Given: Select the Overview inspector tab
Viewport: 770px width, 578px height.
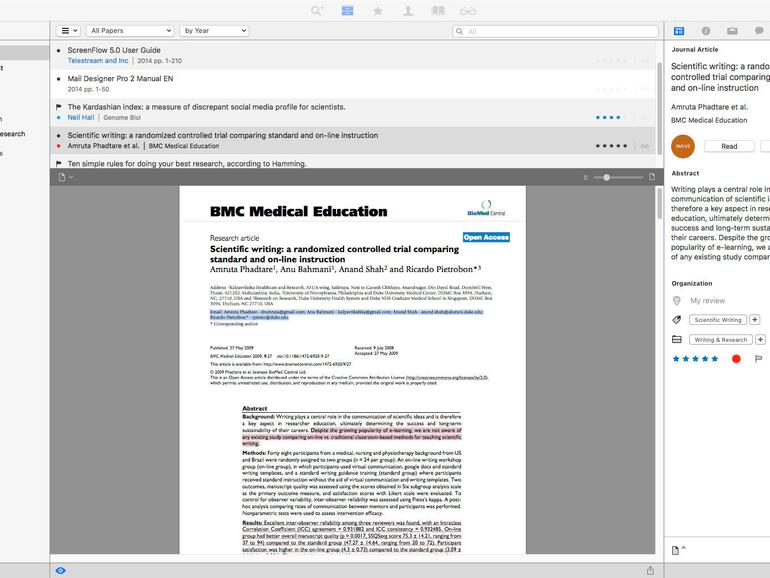Looking at the screenshot, I should (x=679, y=31).
